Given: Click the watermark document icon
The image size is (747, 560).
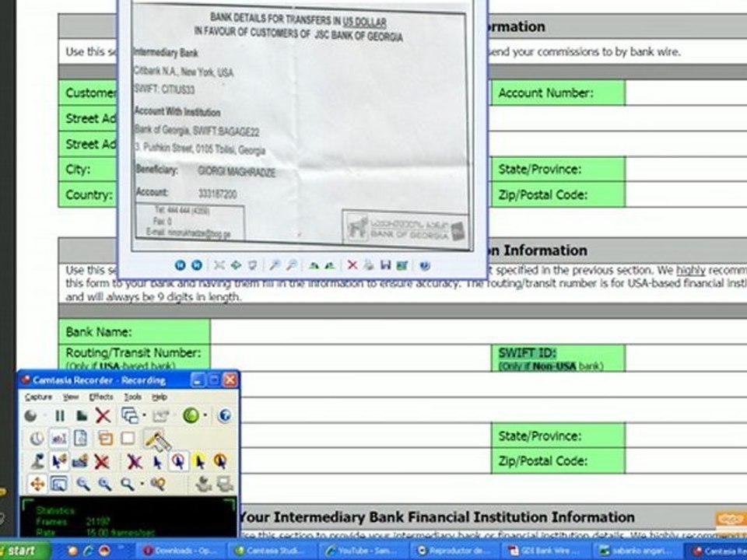Looking at the screenshot, I should (x=80, y=438).
